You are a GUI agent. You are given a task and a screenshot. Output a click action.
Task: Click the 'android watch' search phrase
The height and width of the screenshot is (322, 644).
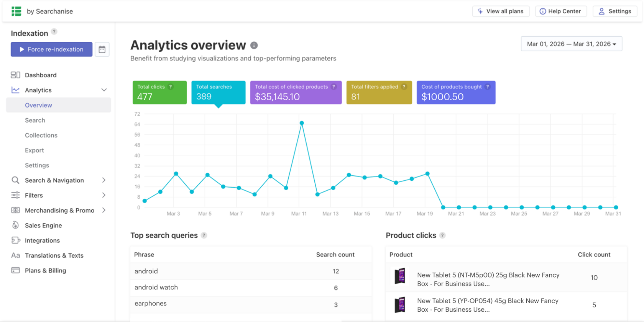click(x=156, y=287)
